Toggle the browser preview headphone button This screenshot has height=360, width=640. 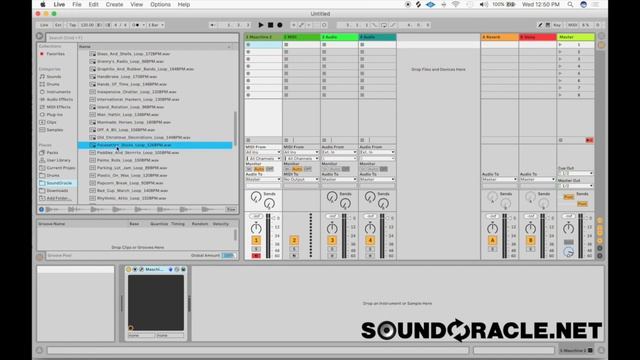point(42,209)
